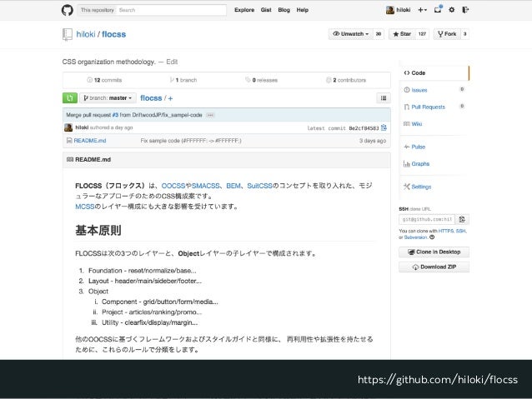Click the sign out icon

point(465,10)
